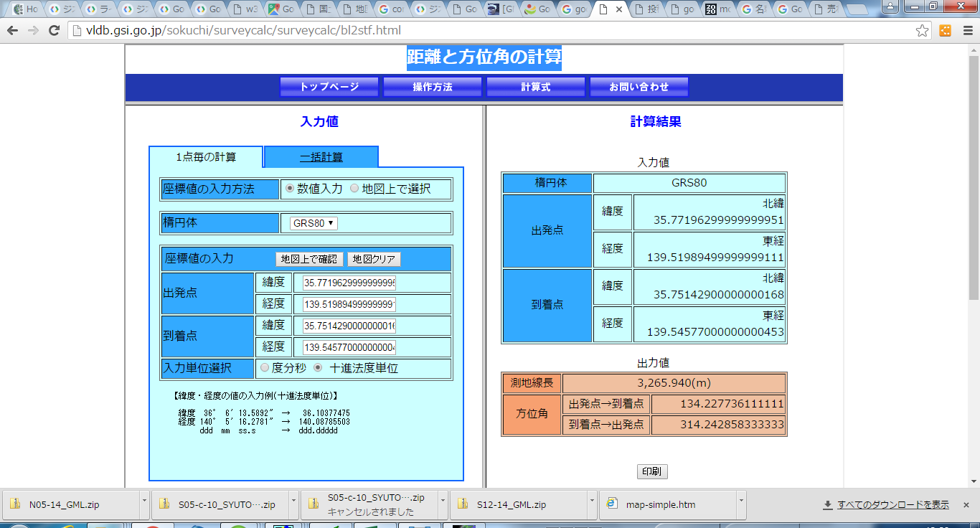Choose 度分秒 input unit option
The image size is (980, 528).
(x=265, y=368)
